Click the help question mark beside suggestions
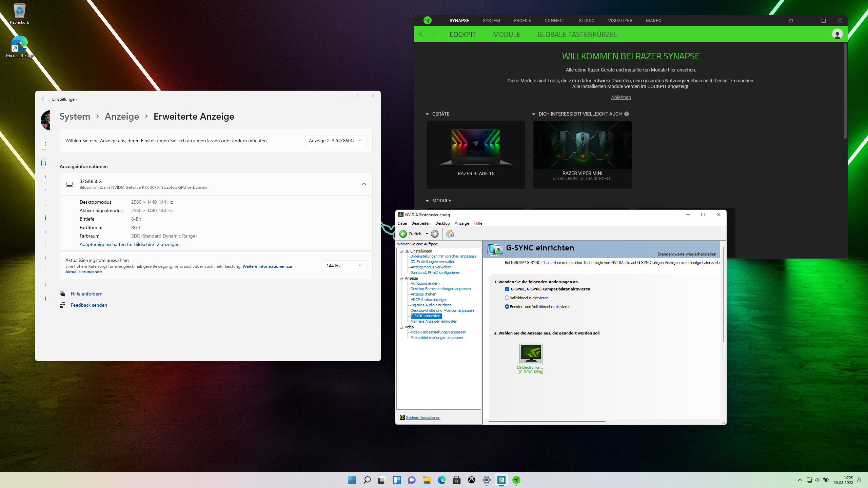The image size is (868, 488). [627, 114]
